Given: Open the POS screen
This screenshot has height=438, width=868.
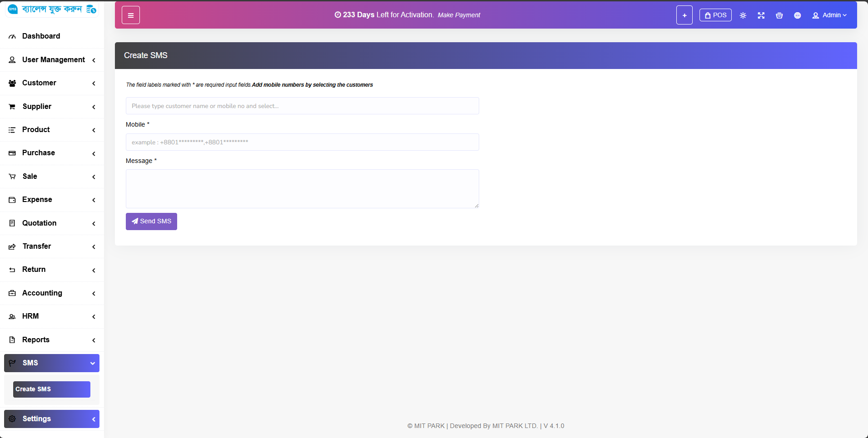Looking at the screenshot, I should (x=715, y=15).
